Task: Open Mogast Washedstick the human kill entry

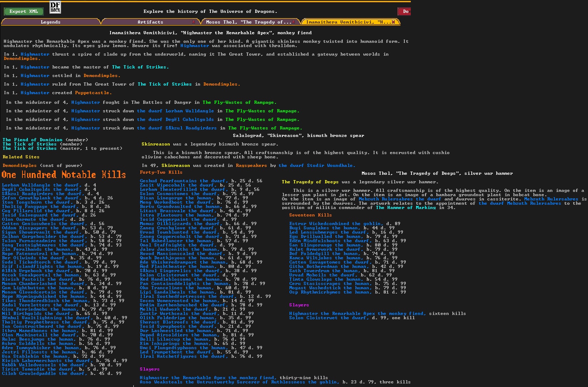Action: pos(347,288)
